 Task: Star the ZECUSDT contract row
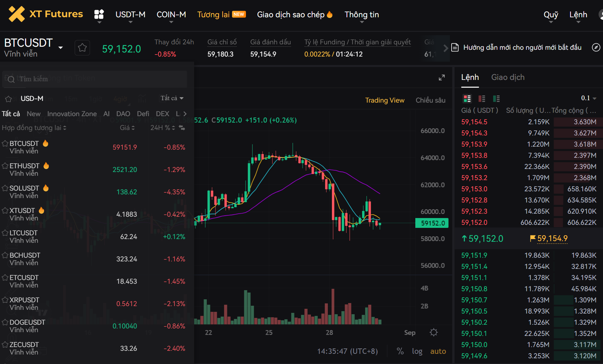tap(5, 344)
